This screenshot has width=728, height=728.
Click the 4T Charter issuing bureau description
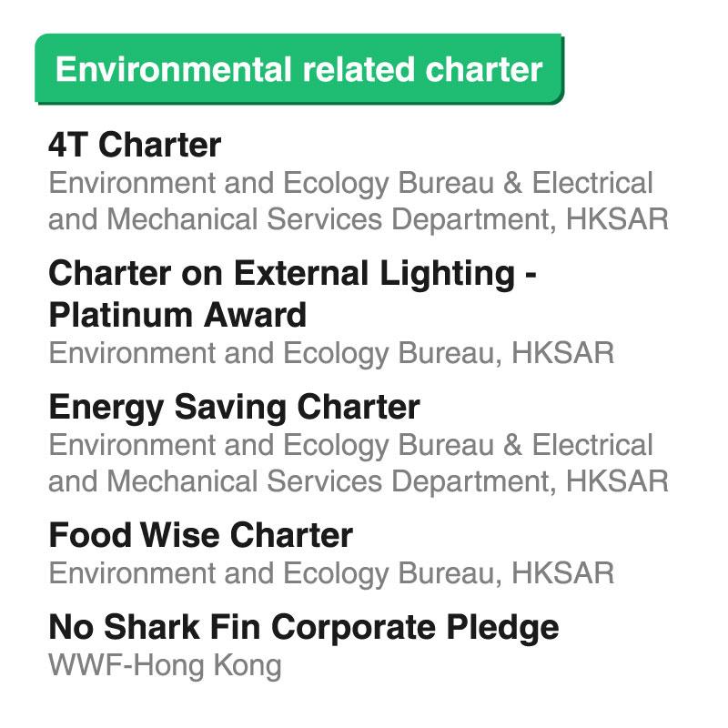pos(358,200)
